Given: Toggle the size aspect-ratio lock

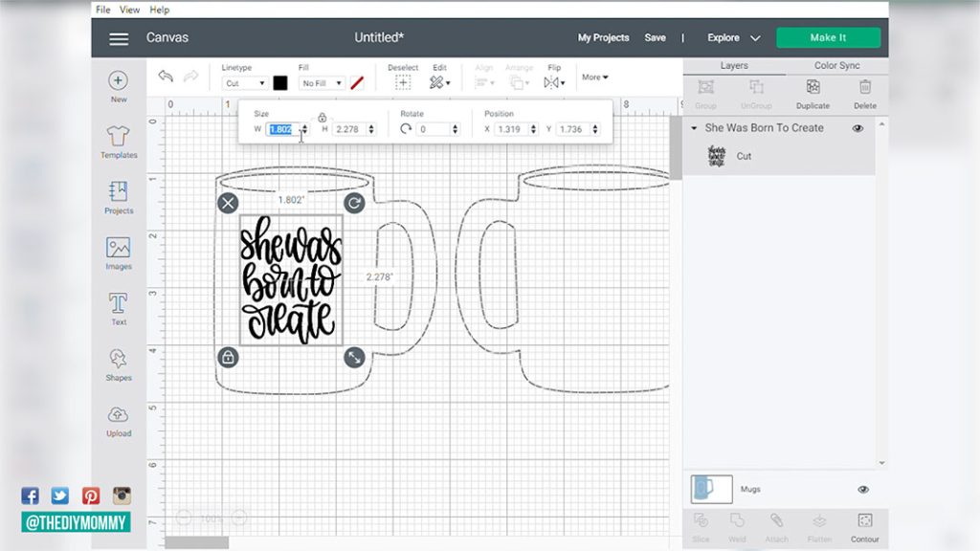Looking at the screenshot, I should coord(322,118).
